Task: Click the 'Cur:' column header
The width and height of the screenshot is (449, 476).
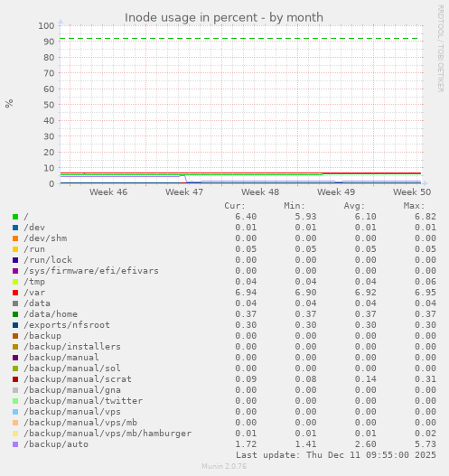Action: [x=235, y=206]
